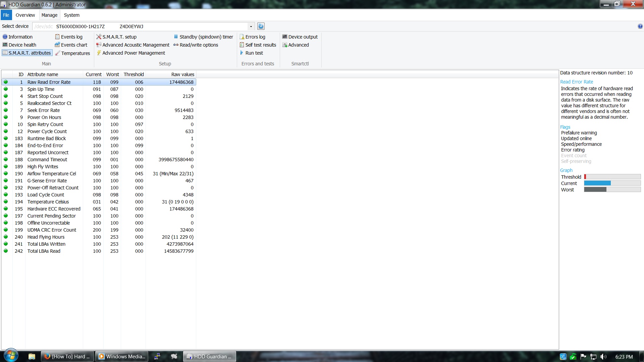Open Device health view
This screenshot has width=644, height=362.
(x=19, y=45)
